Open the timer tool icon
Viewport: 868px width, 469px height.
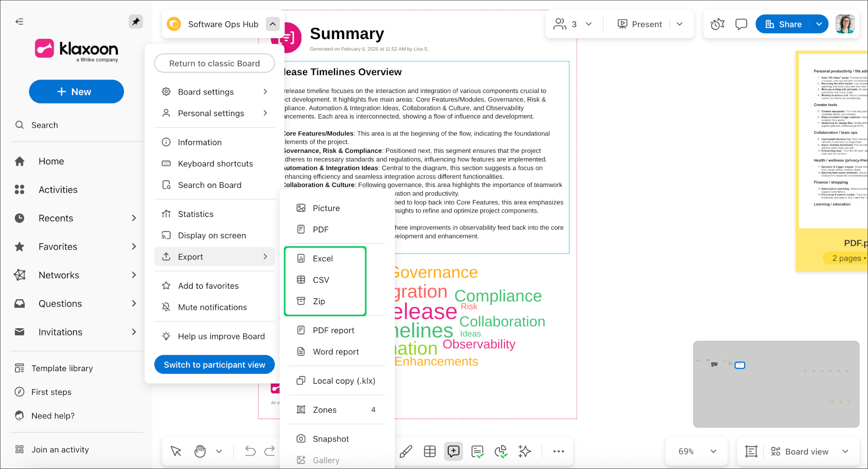click(x=717, y=24)
